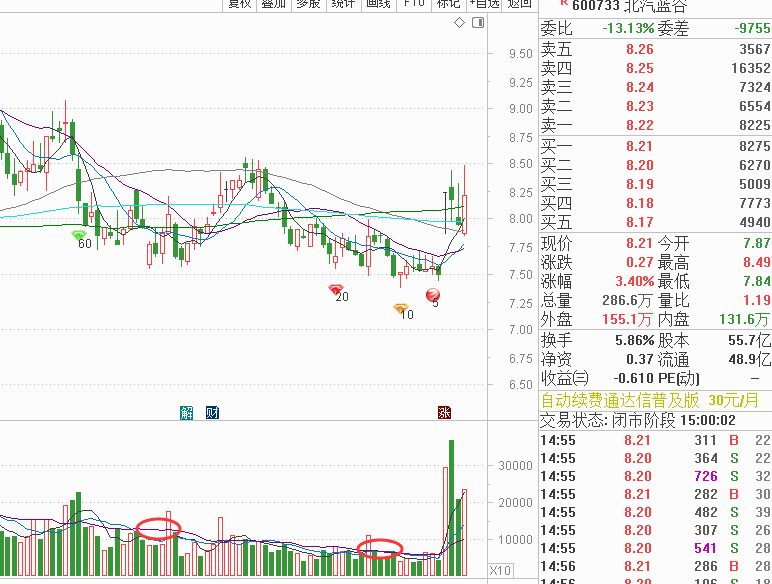
Task: Select the 买二 8.20 bid row
Action: (655, 165)
